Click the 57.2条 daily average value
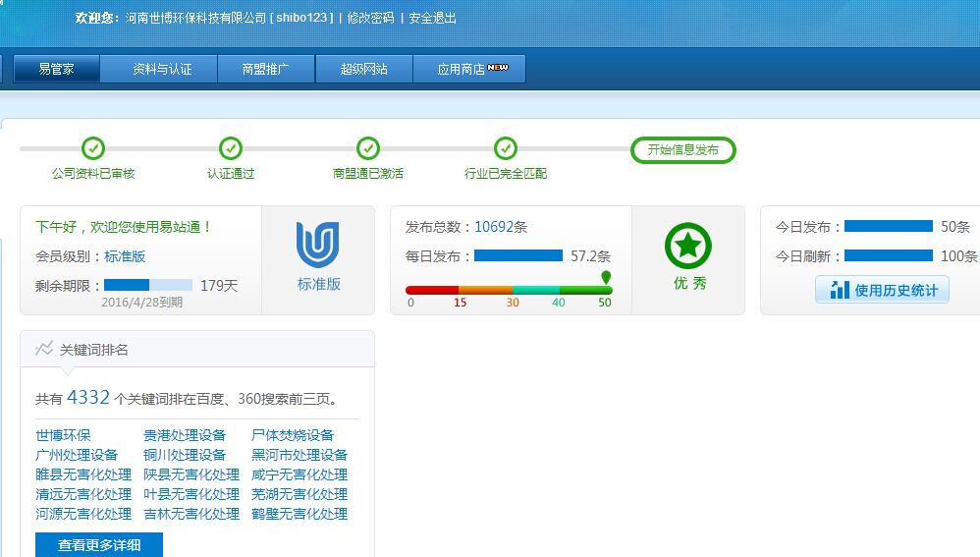This screenshot has height=557, width=980. pos(590,256)
